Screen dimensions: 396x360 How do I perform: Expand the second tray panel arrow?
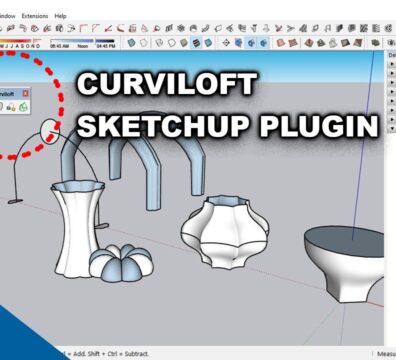[392, 73]
